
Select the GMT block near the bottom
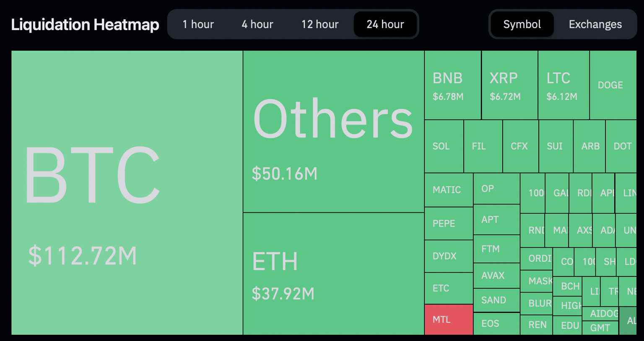pyautogui.click(x=599, y=327)
